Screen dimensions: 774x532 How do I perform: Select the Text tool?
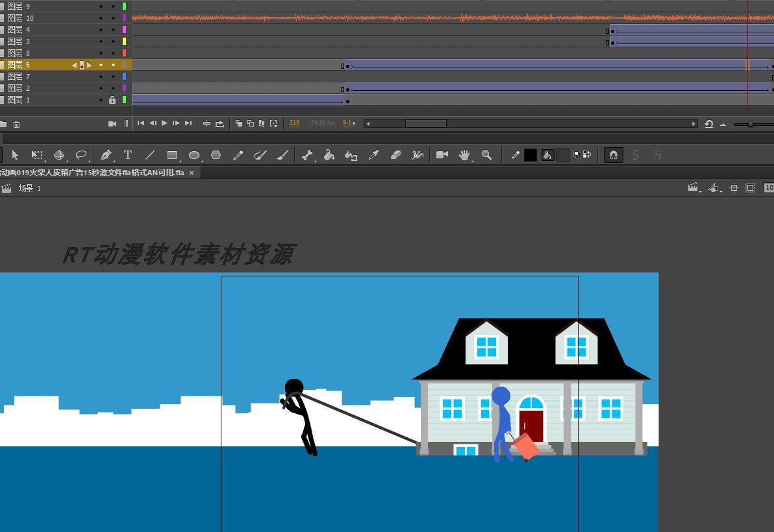coord(128,155)
